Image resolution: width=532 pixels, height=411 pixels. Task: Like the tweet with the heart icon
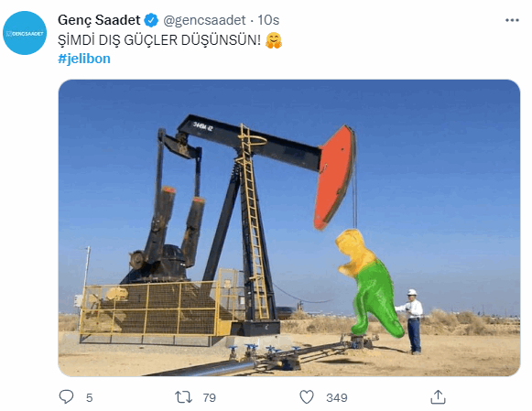point(307,397)
